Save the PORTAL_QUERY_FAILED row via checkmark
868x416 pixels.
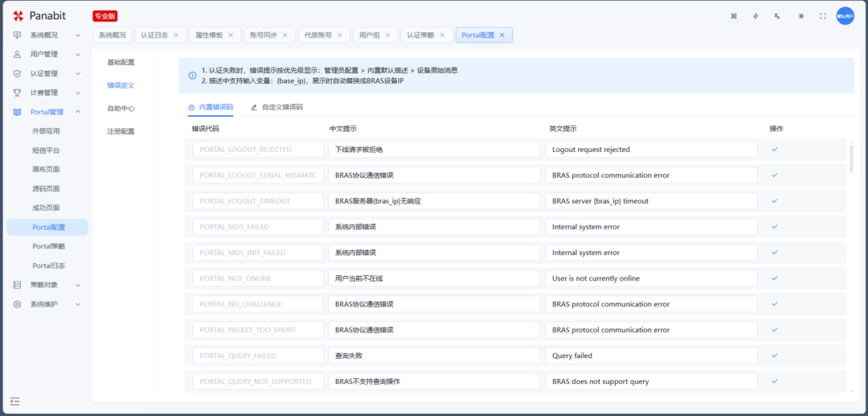(x=775, y=356)
